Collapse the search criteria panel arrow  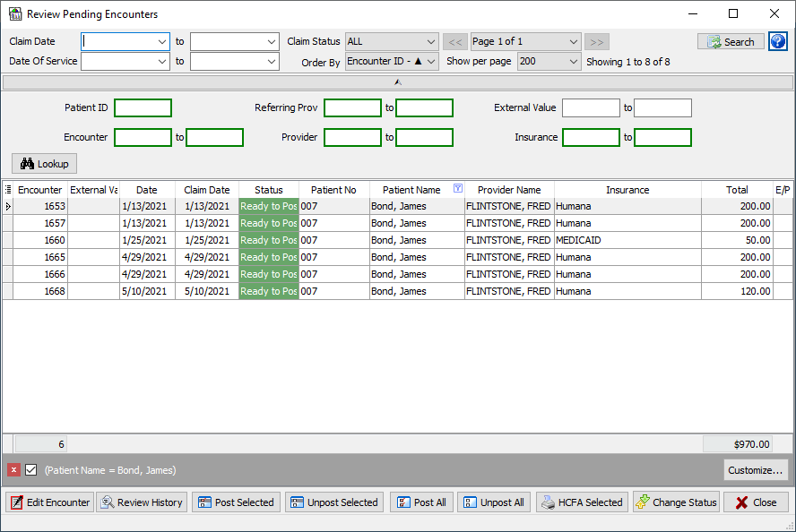(x=398, y=82)
